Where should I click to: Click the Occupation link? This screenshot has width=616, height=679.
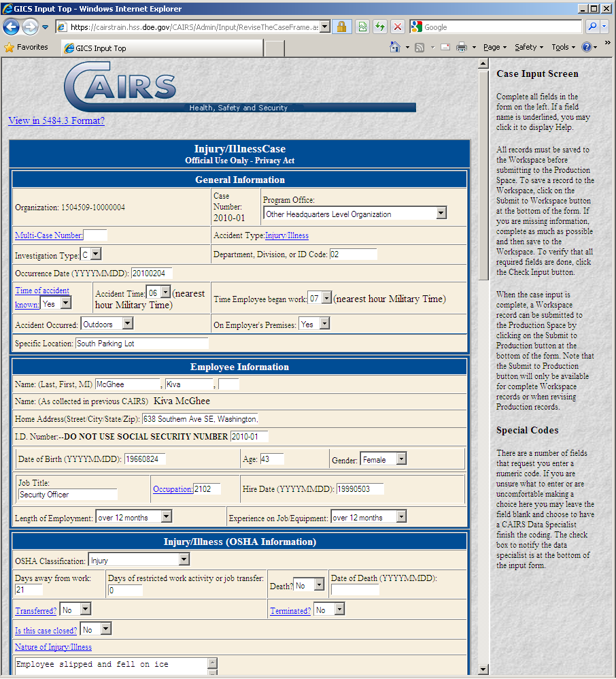point(173,489)
